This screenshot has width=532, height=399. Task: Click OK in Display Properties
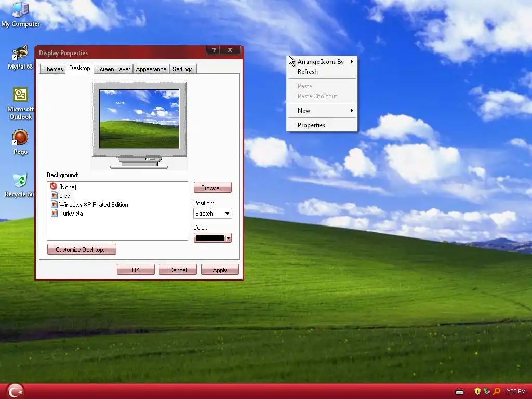coord(136,270)
